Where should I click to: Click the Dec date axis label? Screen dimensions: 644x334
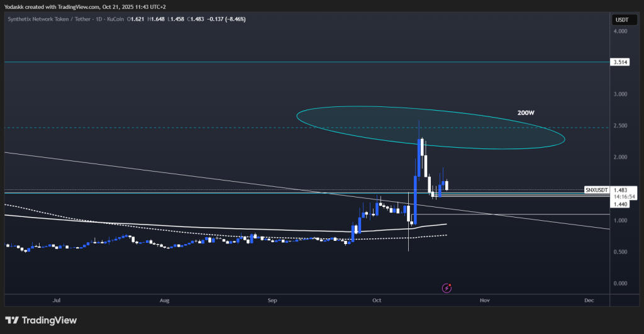(589, 300)
